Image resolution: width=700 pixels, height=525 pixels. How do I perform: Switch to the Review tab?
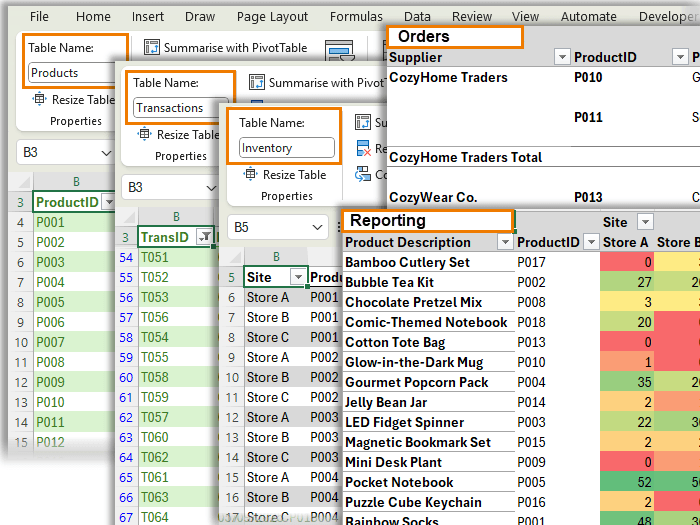tap(471, 17)
